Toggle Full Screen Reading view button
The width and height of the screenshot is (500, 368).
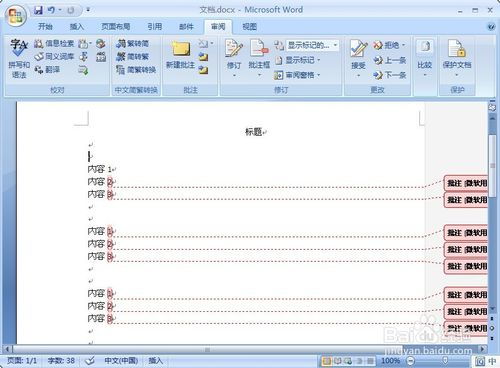[338, 361]
